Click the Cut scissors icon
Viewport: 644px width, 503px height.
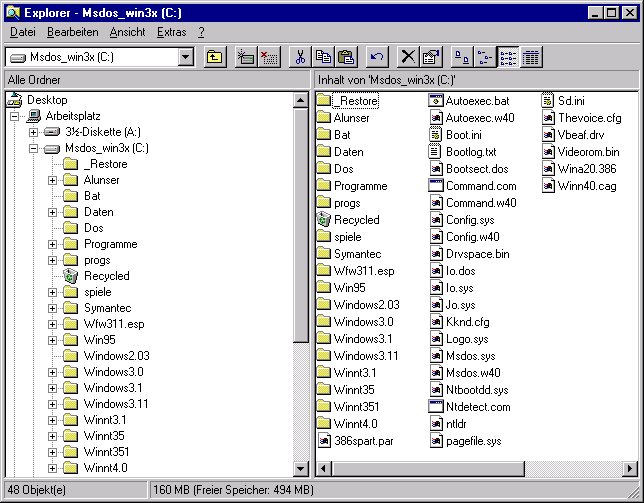(299, 57)
